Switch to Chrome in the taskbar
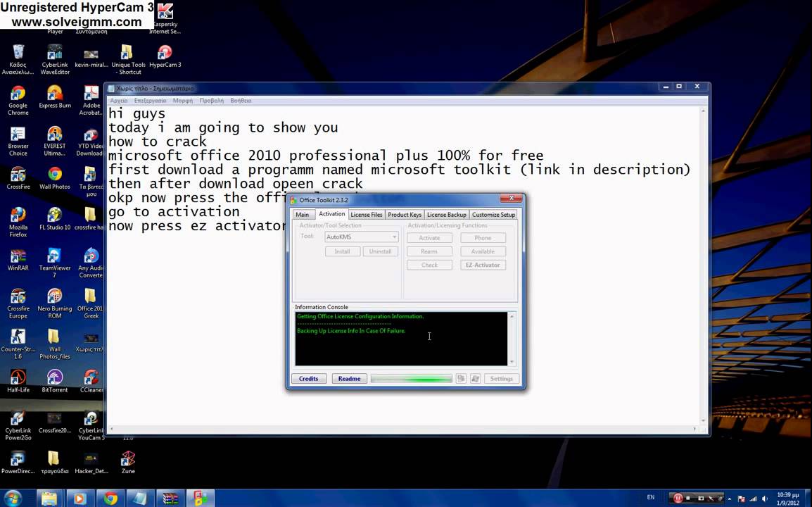The image size is (812, 507). (110, 498)
